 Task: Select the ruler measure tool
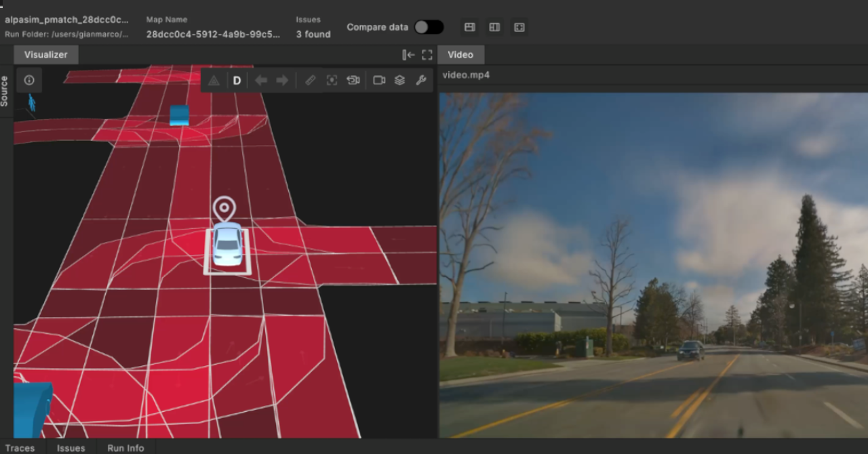[x=310, y=81]
